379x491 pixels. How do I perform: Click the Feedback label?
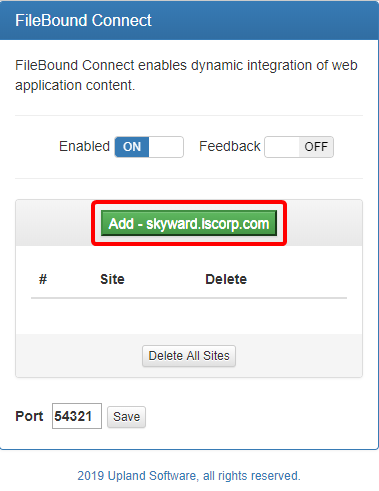point(230,146)
